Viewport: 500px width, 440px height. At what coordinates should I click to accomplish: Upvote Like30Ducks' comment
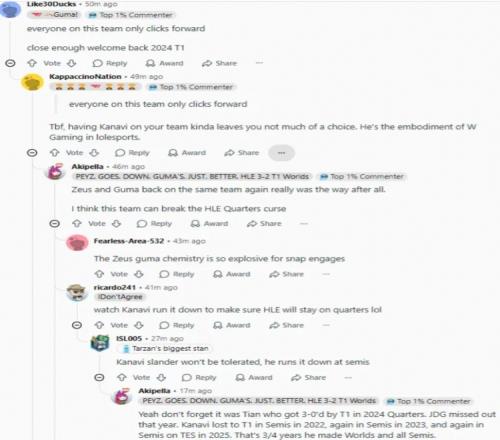click(x=32, y=63)
